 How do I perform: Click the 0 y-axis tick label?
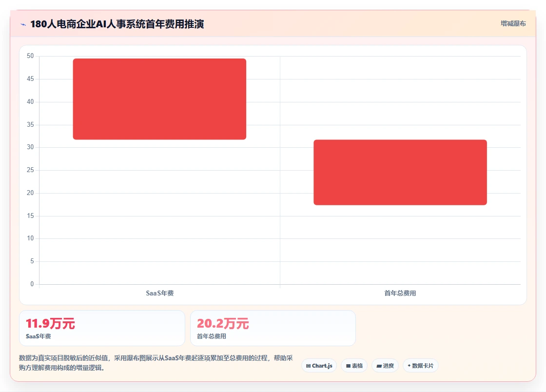pyautogui.click(x=32, y=284)
